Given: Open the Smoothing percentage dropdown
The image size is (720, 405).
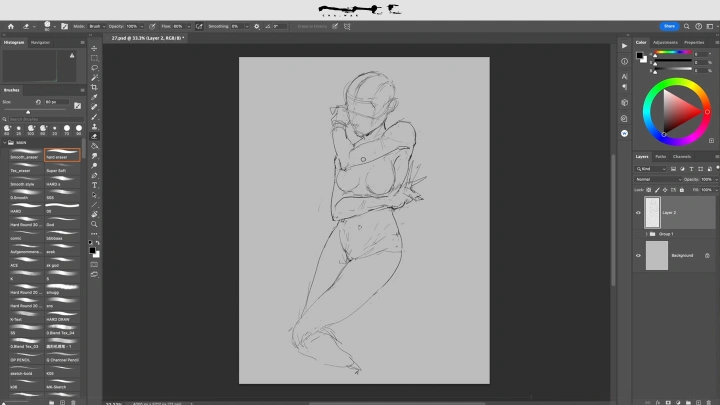Looking at the screenshot, I should (x=247, y=27).
